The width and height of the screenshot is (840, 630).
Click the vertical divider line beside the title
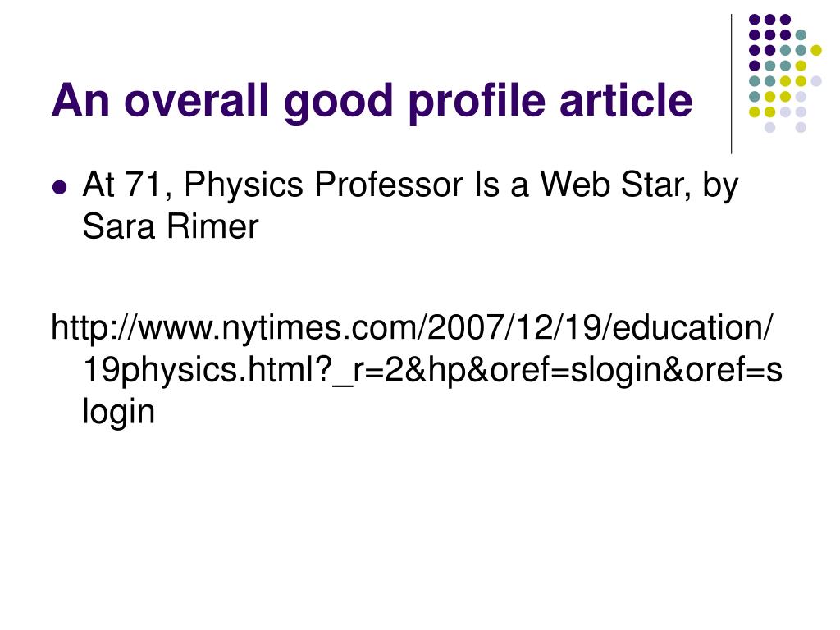(731, 84)
